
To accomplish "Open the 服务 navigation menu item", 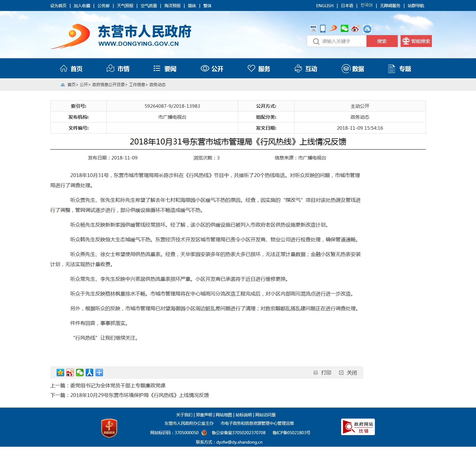I will click(x=259, y=69).
